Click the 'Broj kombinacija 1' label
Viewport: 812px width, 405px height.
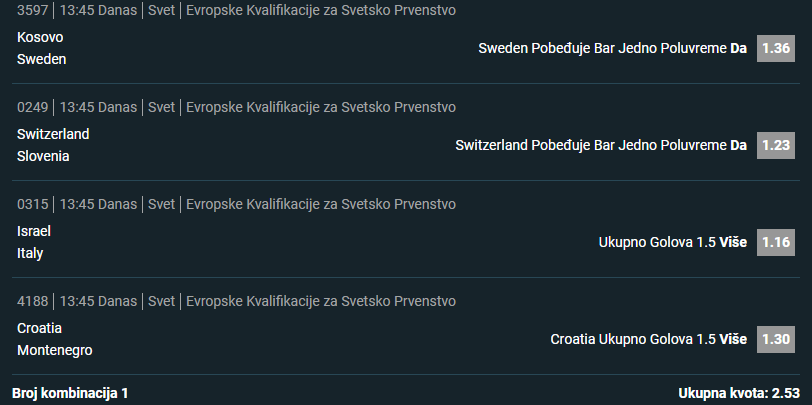[70, 393]
